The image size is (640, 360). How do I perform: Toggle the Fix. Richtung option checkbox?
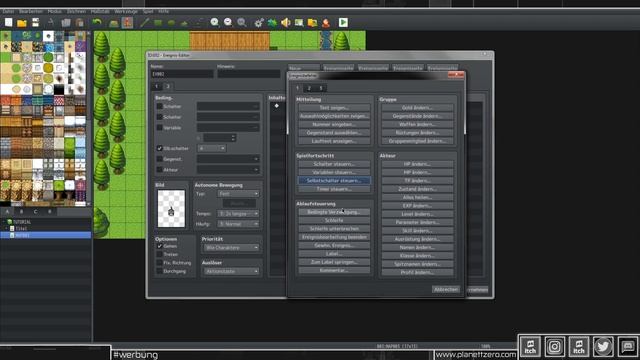[160, 263]
